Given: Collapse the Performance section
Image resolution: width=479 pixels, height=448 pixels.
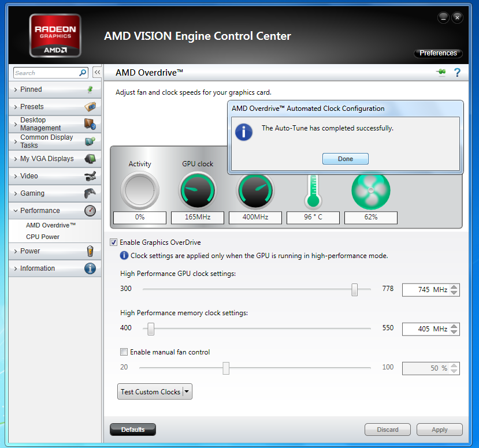Looking at the screenshot, I should 16,211.
